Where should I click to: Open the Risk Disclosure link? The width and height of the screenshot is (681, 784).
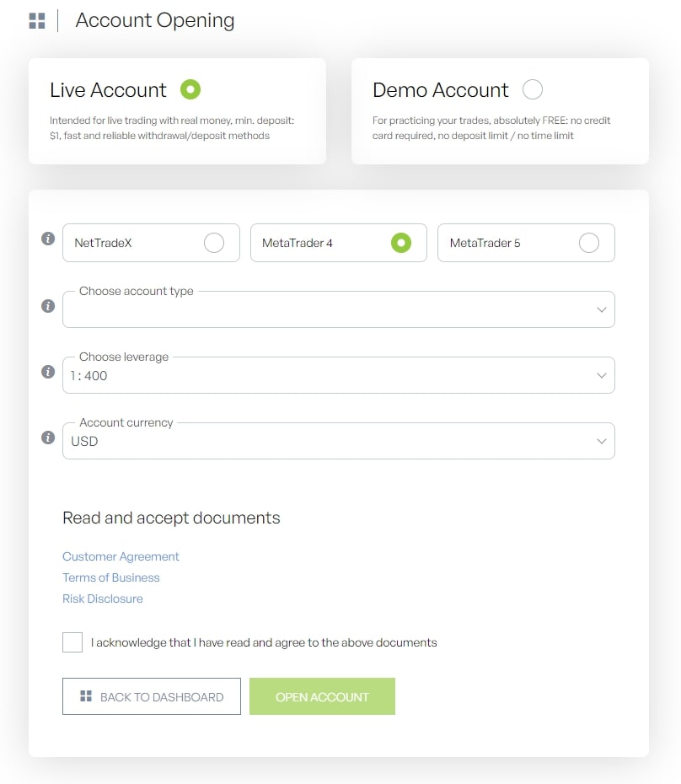103,599
